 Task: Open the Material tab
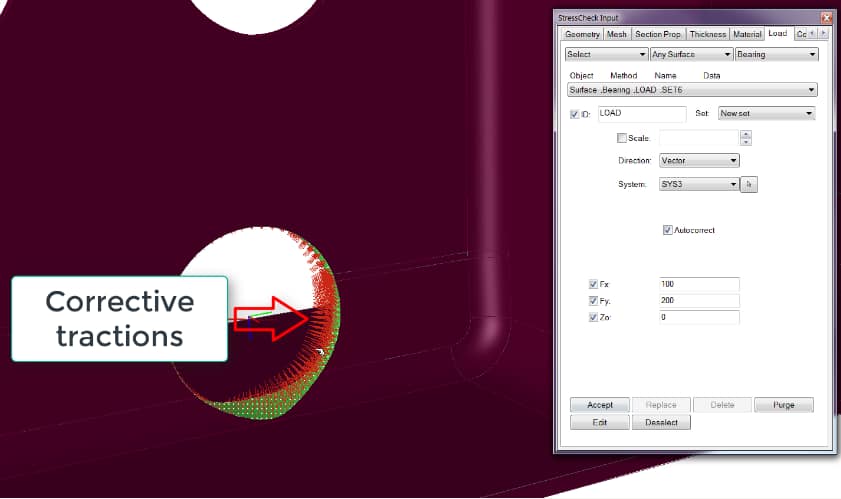[x=748, y=34]
